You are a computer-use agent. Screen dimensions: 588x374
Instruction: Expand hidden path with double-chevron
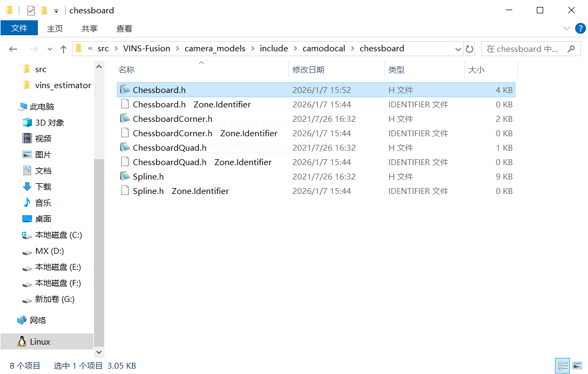pos(90,49)
